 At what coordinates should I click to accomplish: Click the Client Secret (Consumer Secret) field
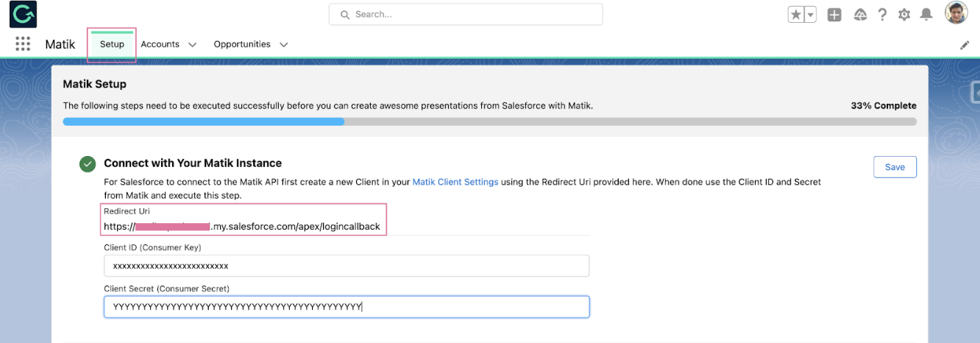tap(347, 307)
